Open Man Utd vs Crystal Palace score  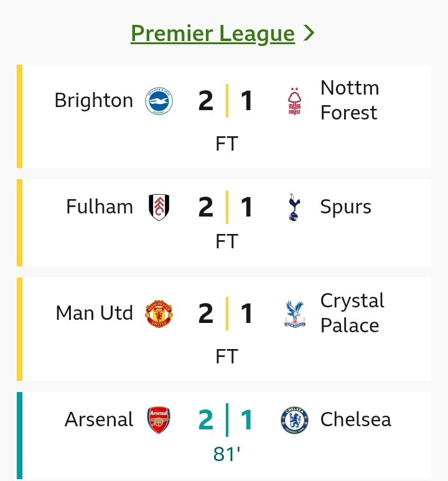[226, 314]
